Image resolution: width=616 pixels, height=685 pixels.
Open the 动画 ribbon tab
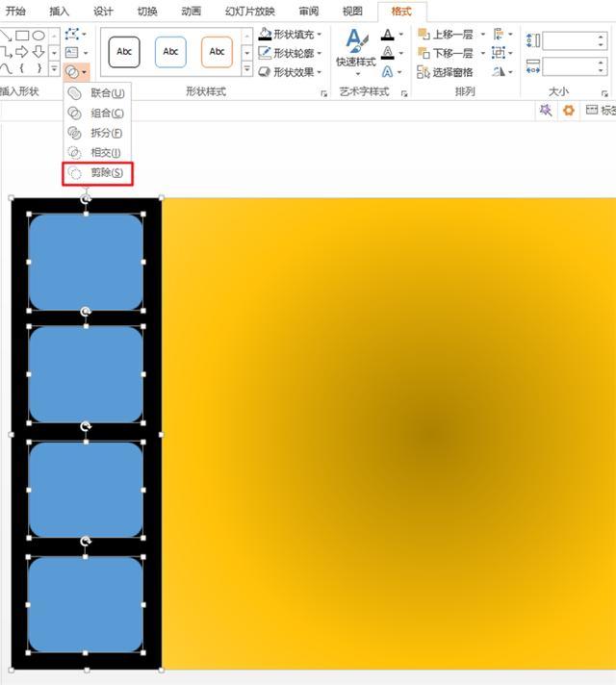click(x=191, y=11)
